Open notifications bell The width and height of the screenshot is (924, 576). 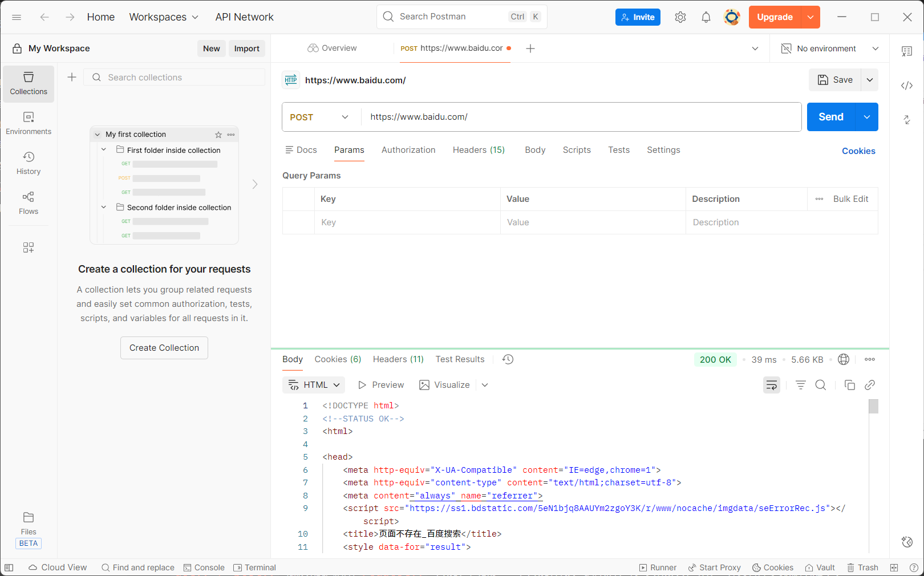pyautogui.click(x=706, y=17)
